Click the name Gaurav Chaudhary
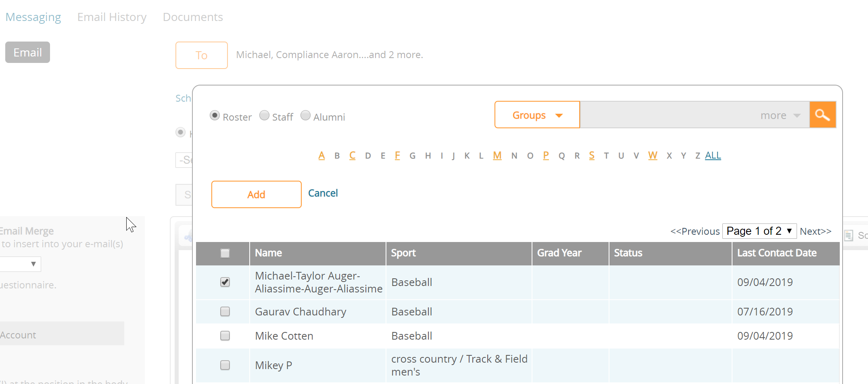The width and height of the screenshot is (868, 384). 300,312
